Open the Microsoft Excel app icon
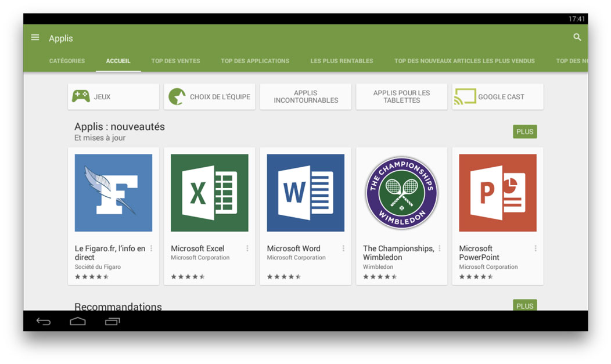 [x=210, y=193]
